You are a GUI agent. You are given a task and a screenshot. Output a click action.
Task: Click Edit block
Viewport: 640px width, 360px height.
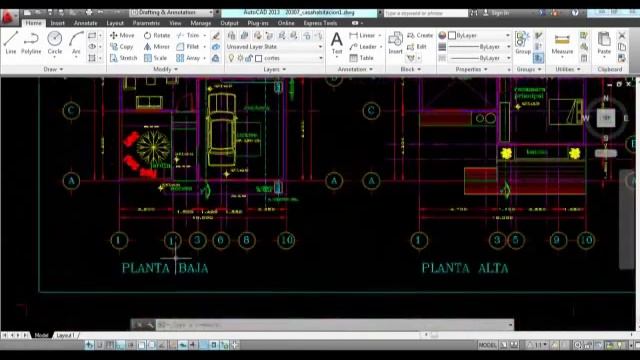[x=417, y=47]
